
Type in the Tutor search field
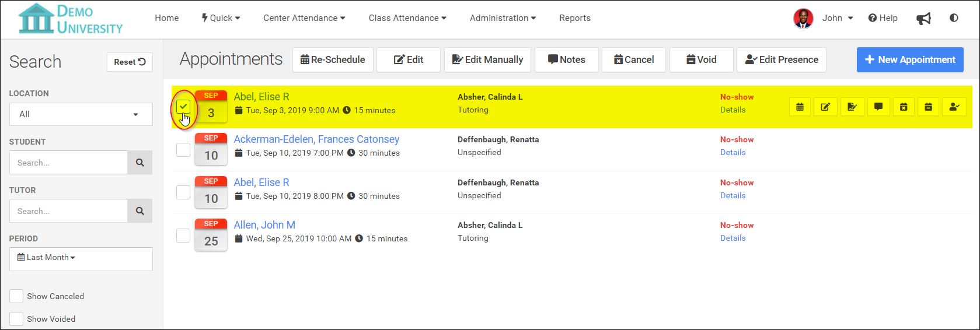[x=69, y=211]
